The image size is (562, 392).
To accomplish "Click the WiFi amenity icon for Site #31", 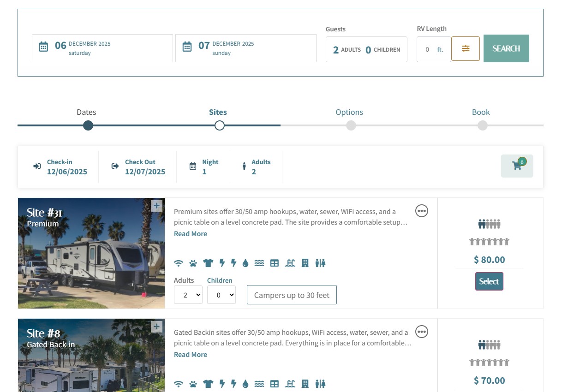I will tap(179, 263).
